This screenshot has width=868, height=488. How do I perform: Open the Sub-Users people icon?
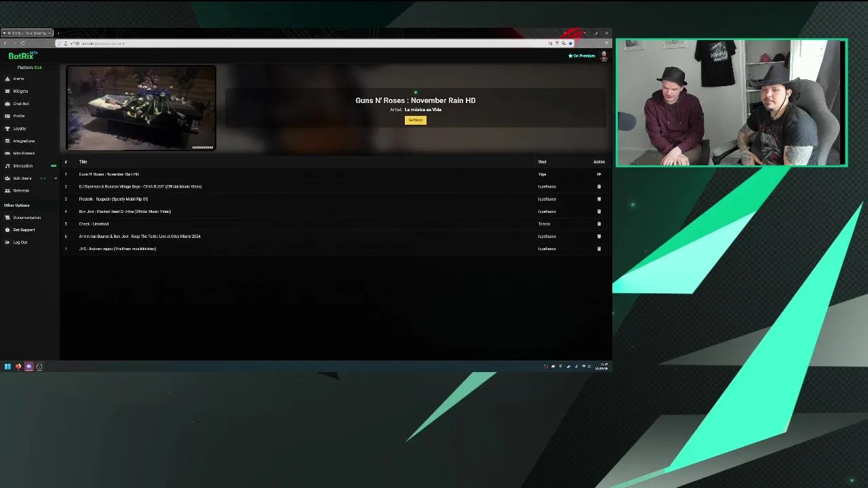point(7,178)
